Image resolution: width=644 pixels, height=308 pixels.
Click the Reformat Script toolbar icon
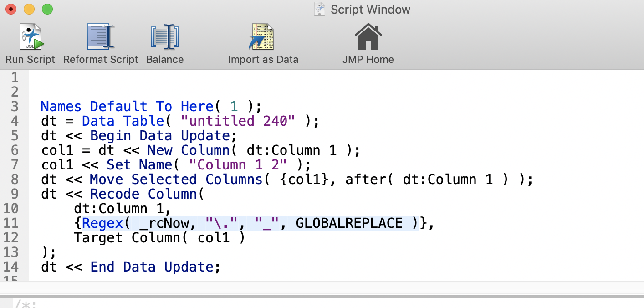(100, 36)
